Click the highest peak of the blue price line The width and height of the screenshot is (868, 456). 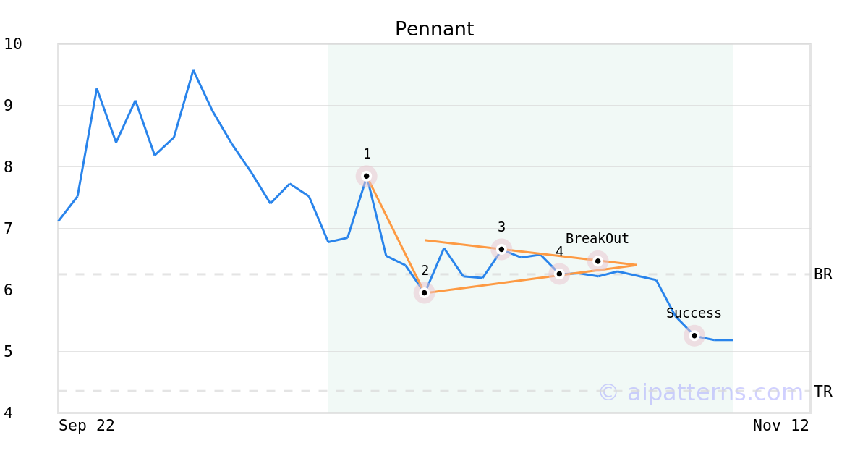click(193, 70)
